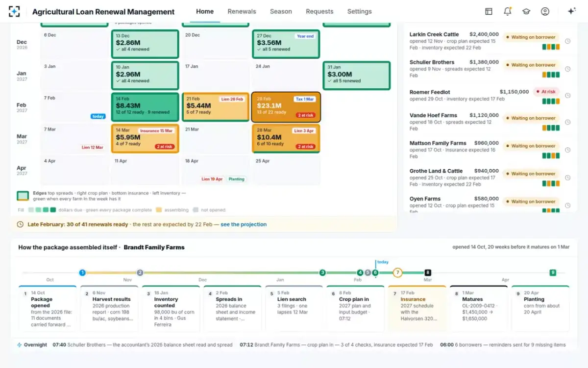Screen dimensions: 588x368
Task: Open the notifications bell
Action: [x=508, y=11]
